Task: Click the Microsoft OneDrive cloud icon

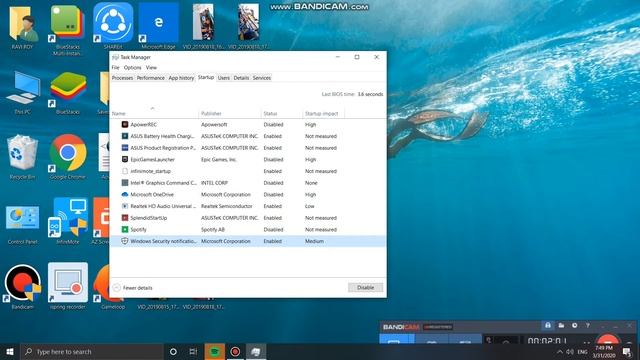Action: click(x=125, y=194)
